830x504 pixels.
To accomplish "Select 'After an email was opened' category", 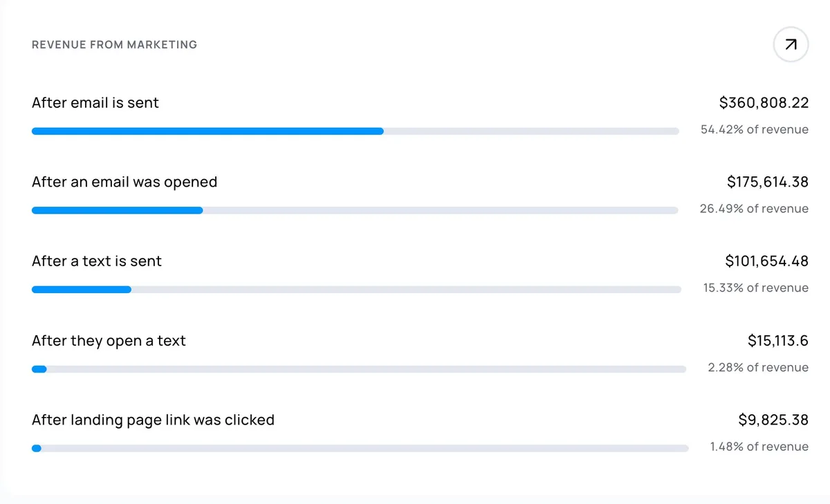I will (124, 182).
